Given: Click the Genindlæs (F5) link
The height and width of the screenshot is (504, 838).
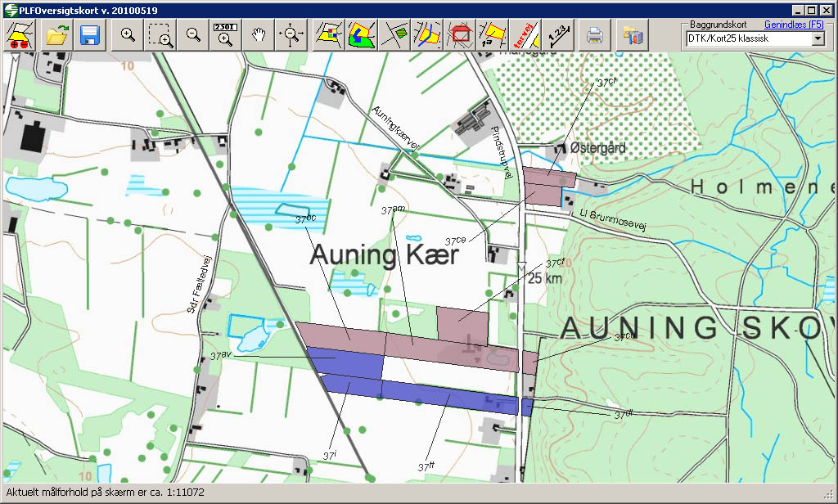Looking at the screenshot, I should pyautogui.click(x=793, y=25).
